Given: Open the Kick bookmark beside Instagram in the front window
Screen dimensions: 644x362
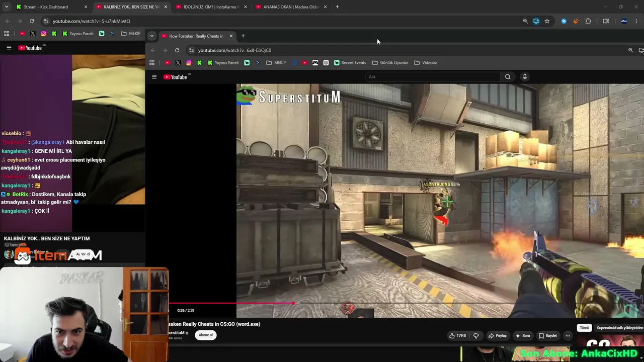Looking at the screenshot, I should (x=199, y=63).
